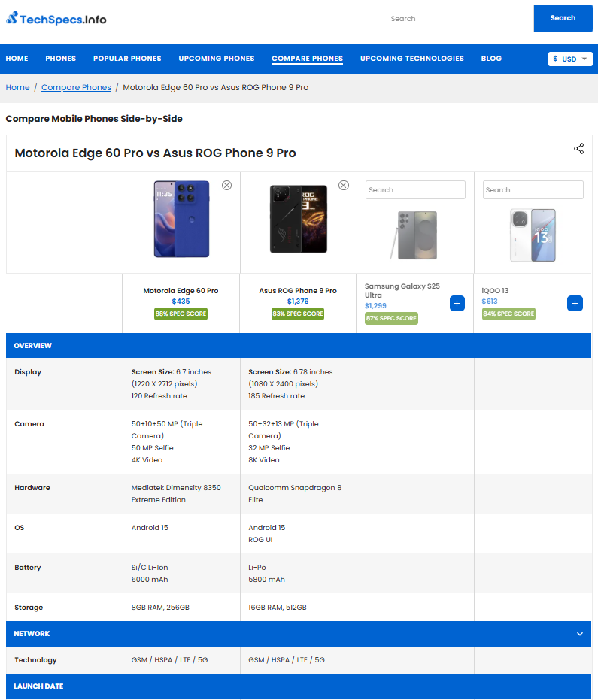Open the Phones menu item

pos(61,59)
